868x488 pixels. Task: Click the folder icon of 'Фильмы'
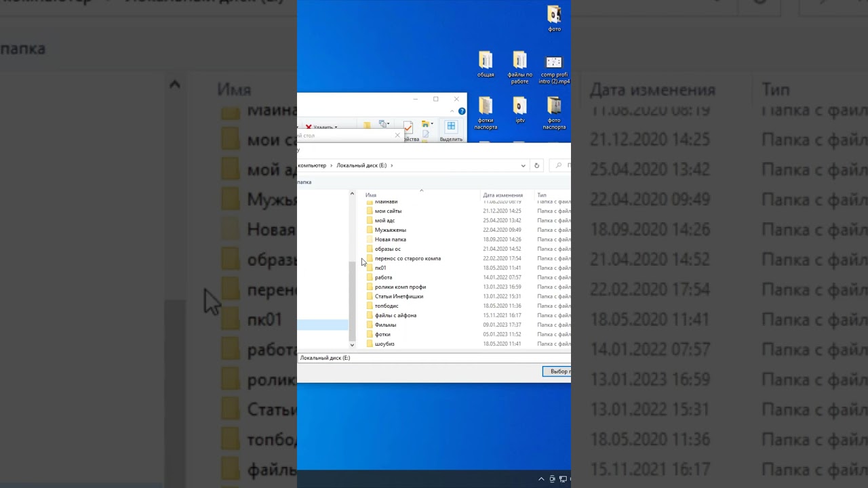[x=370, y=325]
